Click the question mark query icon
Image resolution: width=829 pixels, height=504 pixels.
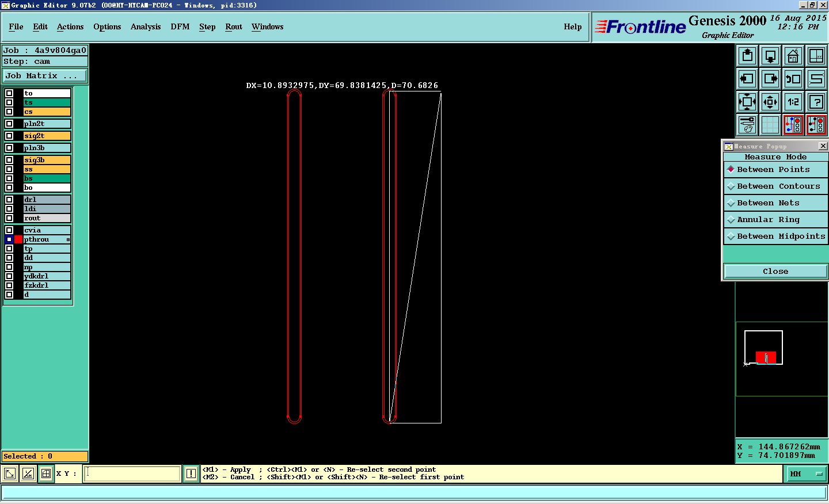(x=816, y=102)
